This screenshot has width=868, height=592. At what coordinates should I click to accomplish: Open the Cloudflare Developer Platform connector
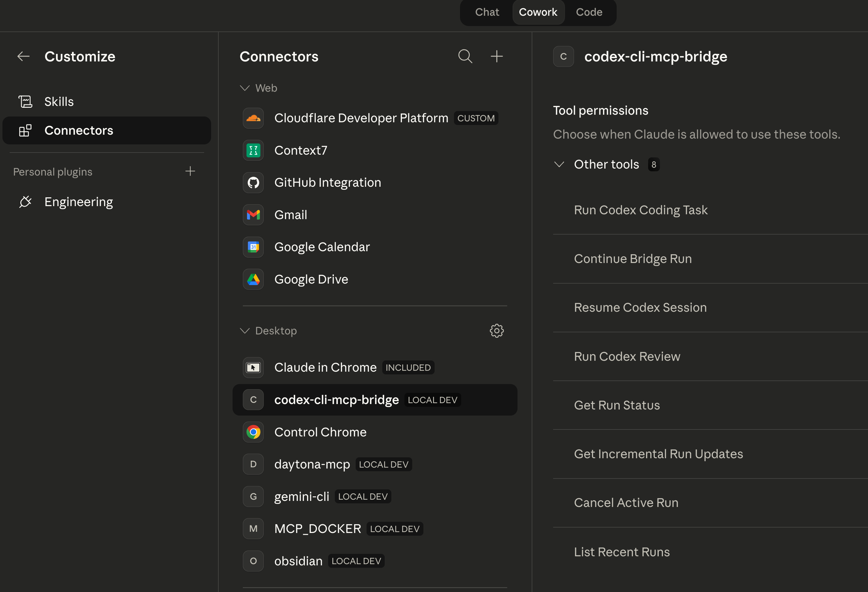[361, 118]
